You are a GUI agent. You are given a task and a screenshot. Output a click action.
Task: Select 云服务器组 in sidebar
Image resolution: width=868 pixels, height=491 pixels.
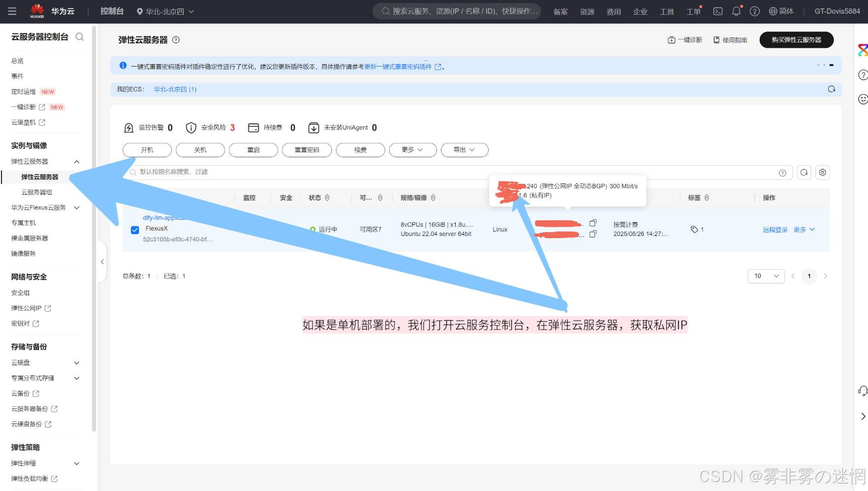coord(37,192)
